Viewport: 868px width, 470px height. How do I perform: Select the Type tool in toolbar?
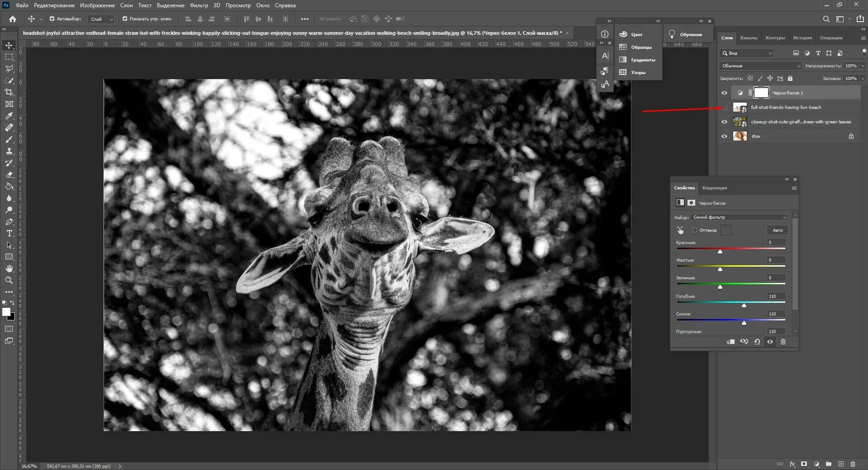[x=9, y=233]
